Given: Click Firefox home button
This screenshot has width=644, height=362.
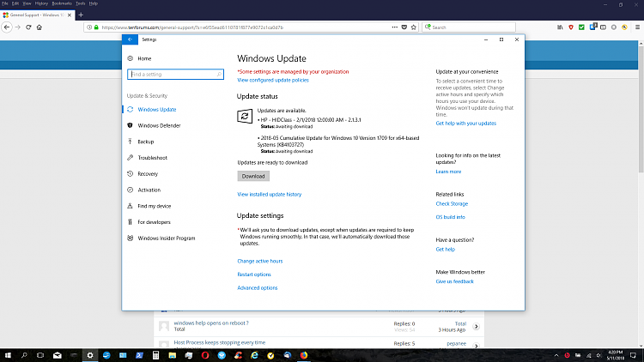Looking at the screenshot, I should pos(39,27).
